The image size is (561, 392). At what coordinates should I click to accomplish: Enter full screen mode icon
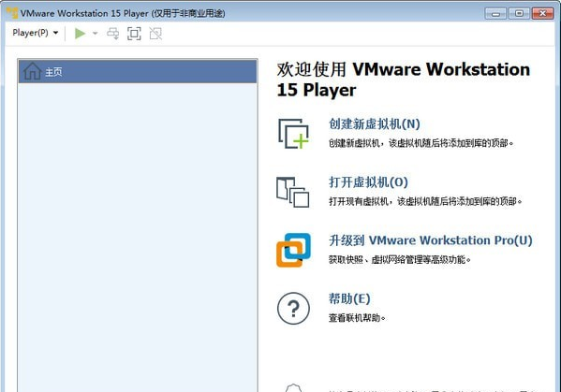pyautogui.click(x=134, y=34)
